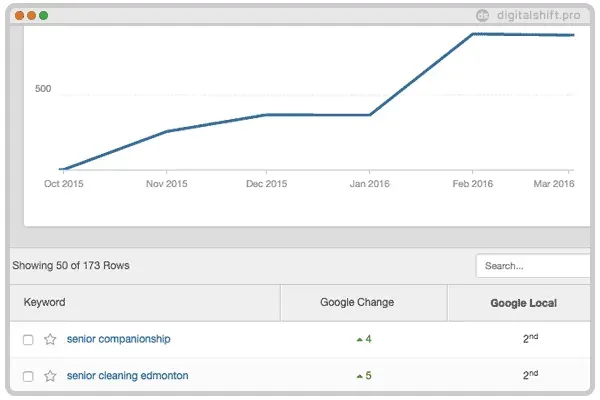
Task: Select the Jan 2016 data point on chart
Action: coord(370,115)
